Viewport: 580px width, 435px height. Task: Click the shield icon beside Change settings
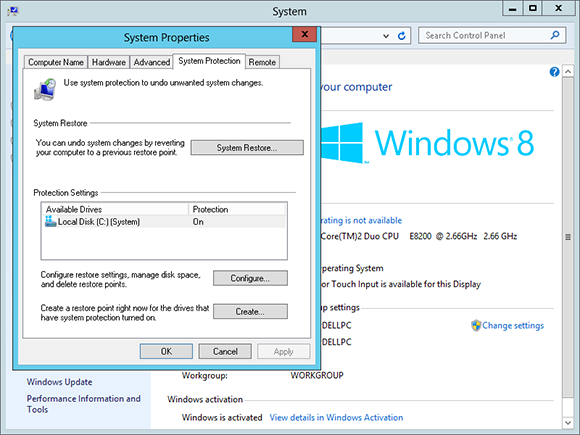(476, 326)
